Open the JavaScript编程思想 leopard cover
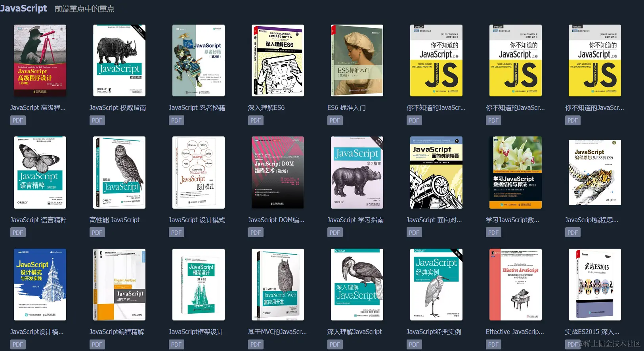This screenshot has height=351, width=644. click(x=595, y=173)
